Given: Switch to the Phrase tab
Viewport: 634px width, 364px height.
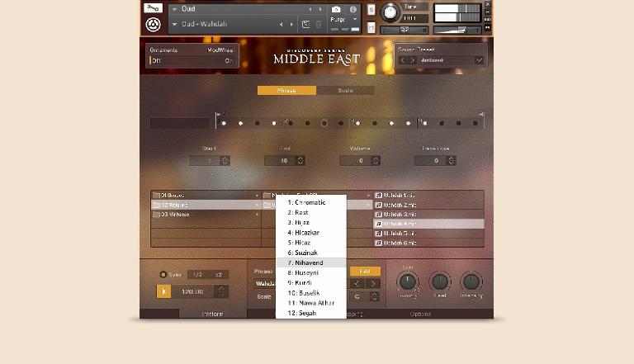Looking at the screenshot, I should [x=286, y=90].
